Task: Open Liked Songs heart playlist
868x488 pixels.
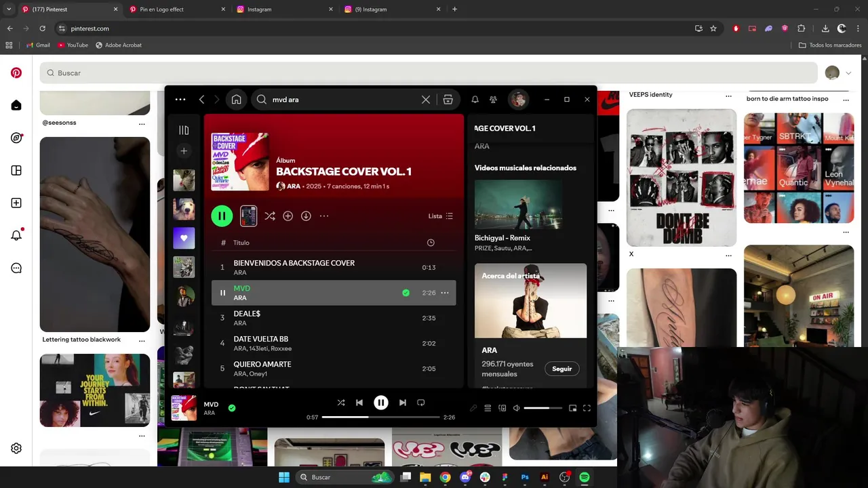Action: (184, 239)
